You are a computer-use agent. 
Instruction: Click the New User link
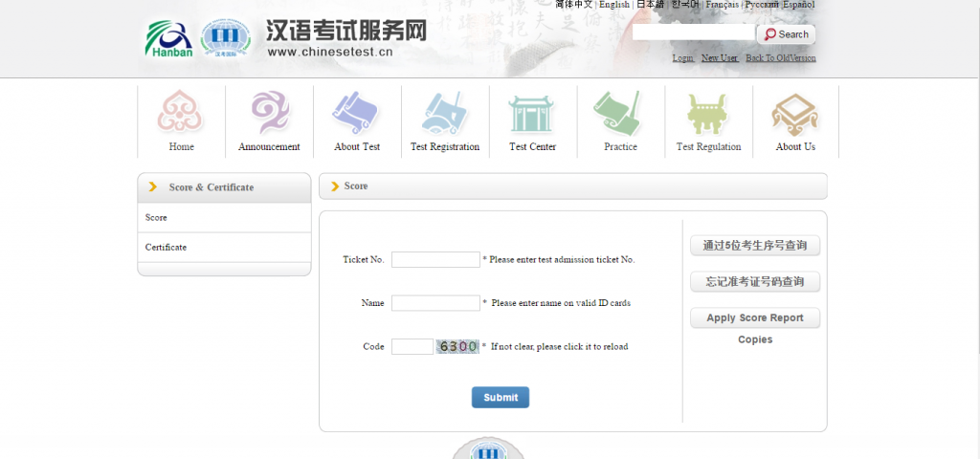point(720,58)
